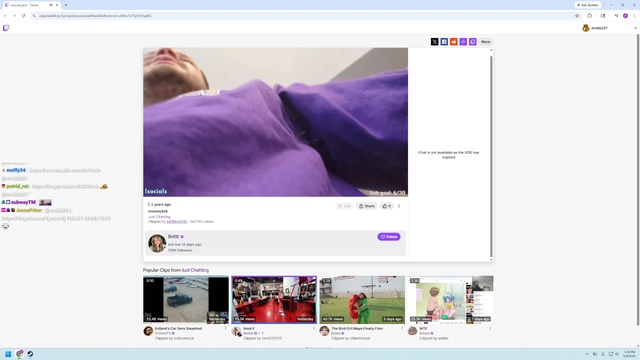Copy the clip embed code icon

(x=463, y=42)
